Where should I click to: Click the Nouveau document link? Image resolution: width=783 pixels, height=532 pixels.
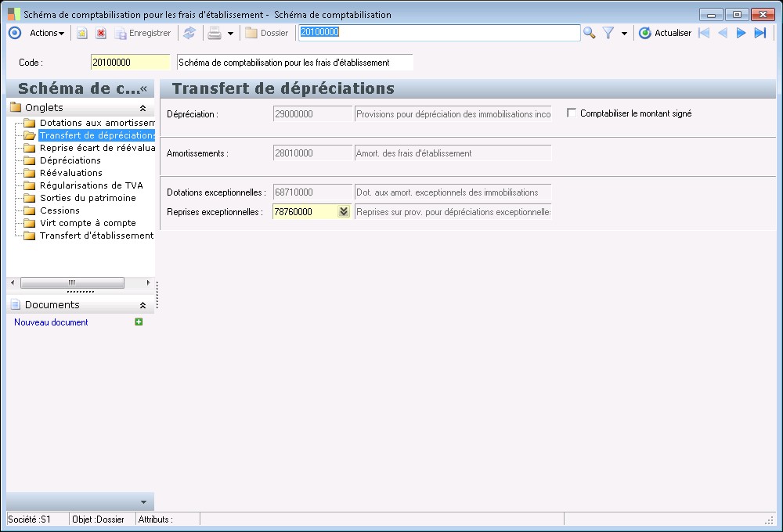click(49, 322)
